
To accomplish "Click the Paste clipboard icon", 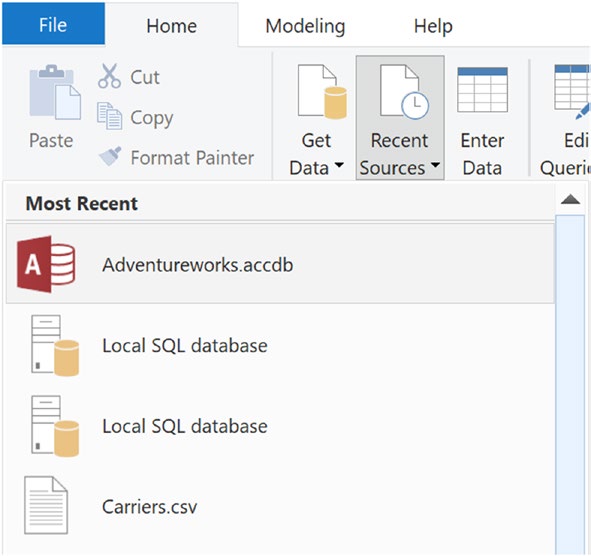I will [x=55, y=92].
